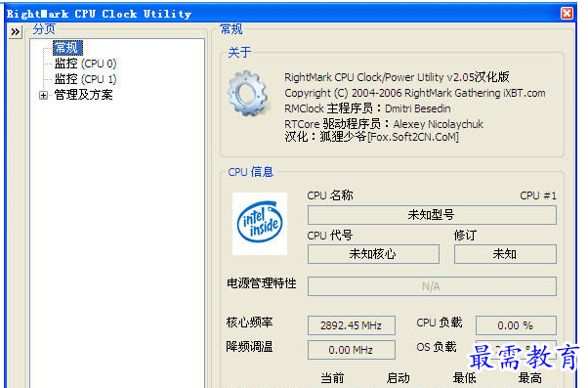The width and height of the screenshot is (588, 388).
Task: Click the 核心频率 value 2892.45 MHz
Action: (x=351, y=325)
